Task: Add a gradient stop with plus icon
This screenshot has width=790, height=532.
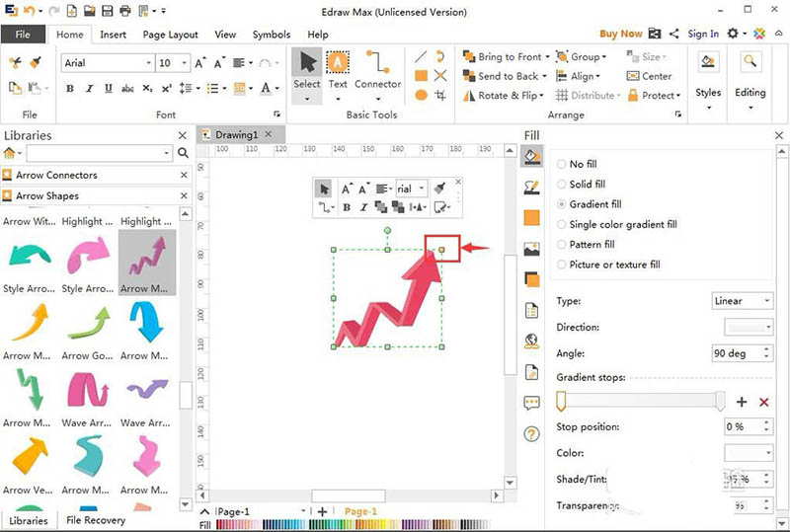Action: [742, 402]
